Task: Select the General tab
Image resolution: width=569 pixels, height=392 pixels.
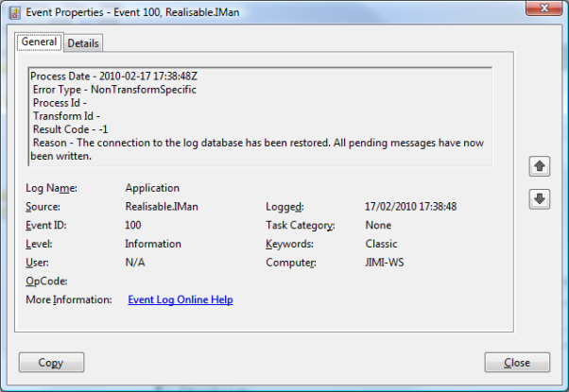Action: [39, 43]
